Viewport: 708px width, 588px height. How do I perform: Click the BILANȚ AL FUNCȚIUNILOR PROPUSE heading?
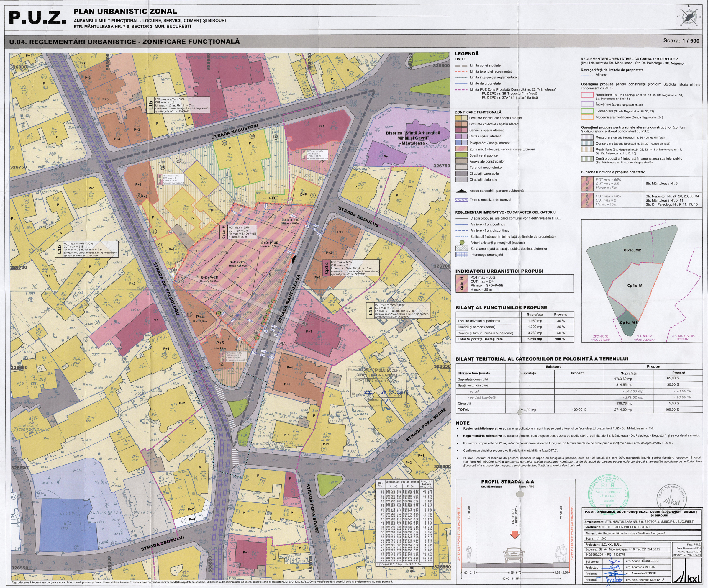501,307
